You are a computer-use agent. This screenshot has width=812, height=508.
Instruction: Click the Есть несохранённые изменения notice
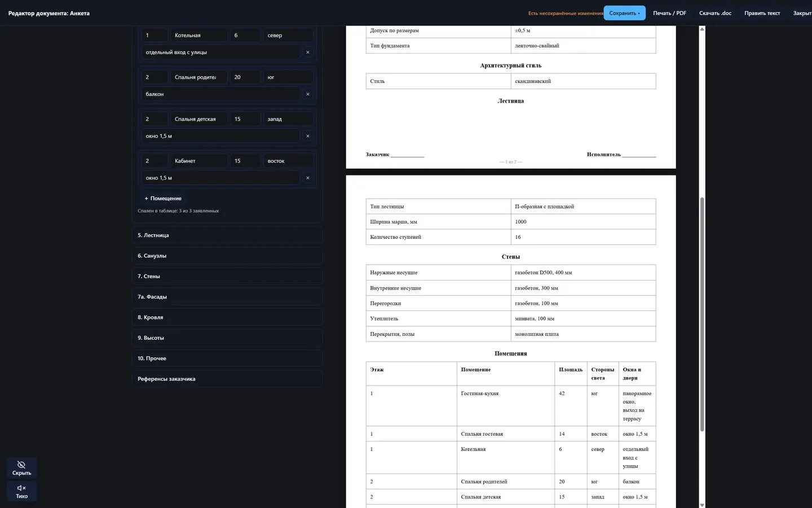tap(566, 13)
